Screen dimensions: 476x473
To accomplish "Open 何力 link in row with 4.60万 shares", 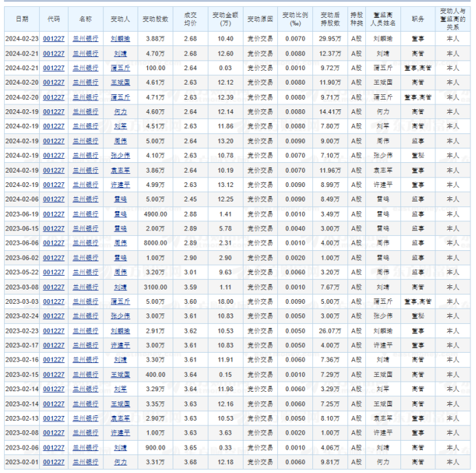I will coord(120,112).
